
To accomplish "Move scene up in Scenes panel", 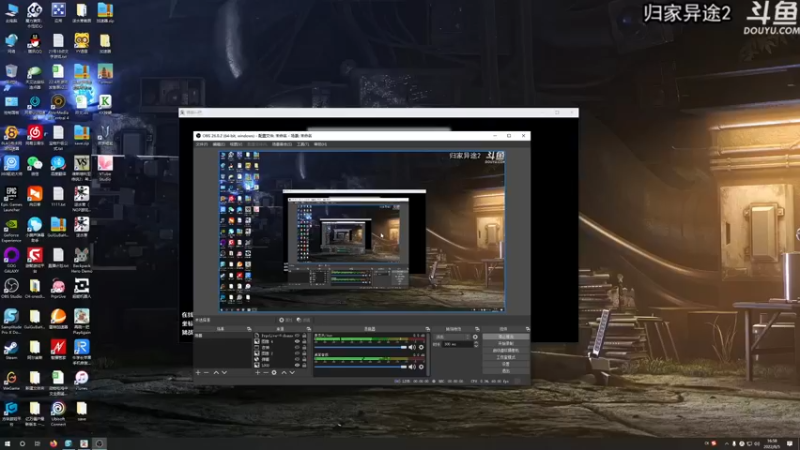I will [216, 372].
